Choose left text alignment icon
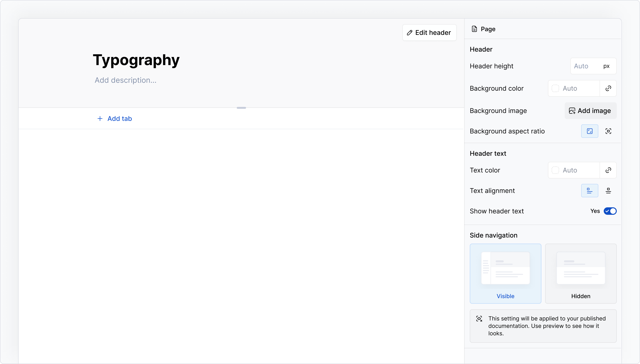Screen dimensions: 640x364 pyautogui.click(x=590, y=191)
